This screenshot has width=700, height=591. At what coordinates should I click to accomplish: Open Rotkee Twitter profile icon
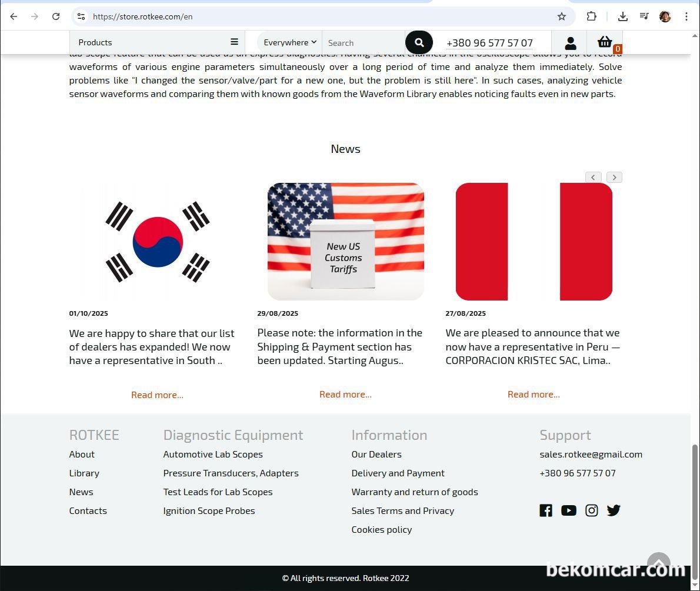(x=614, y=510)
